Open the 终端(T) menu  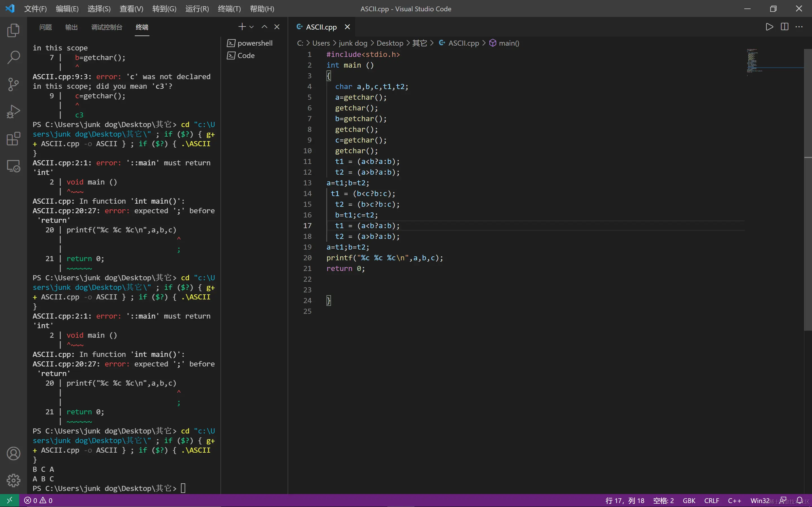click(x=229, y=9)
